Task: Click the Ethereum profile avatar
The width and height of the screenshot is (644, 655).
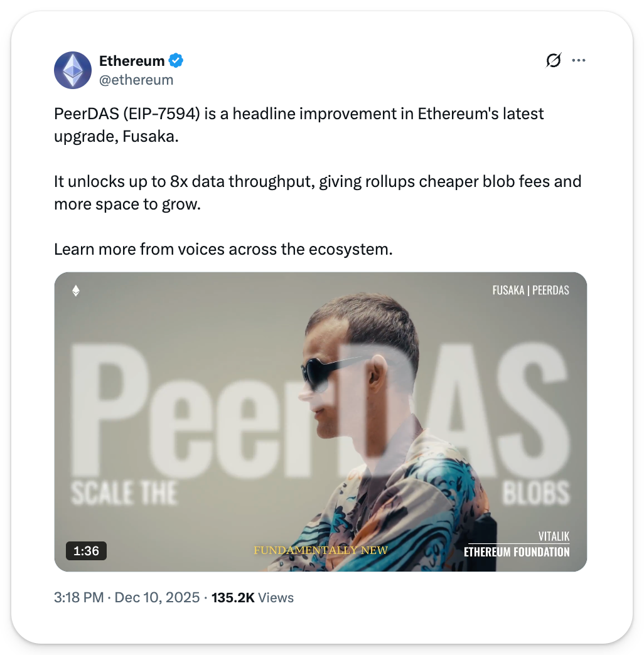Action: pyautogui.click(x=73, y=70)
